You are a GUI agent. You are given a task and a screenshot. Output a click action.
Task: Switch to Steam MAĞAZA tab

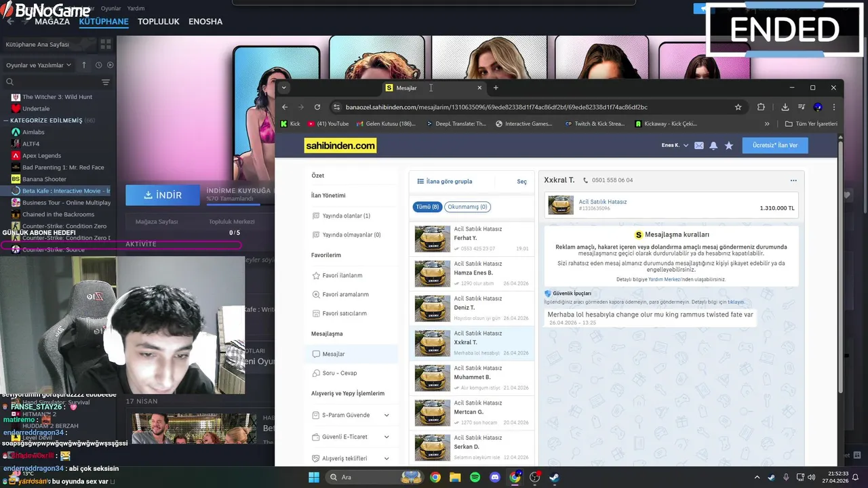coord(52,22)
